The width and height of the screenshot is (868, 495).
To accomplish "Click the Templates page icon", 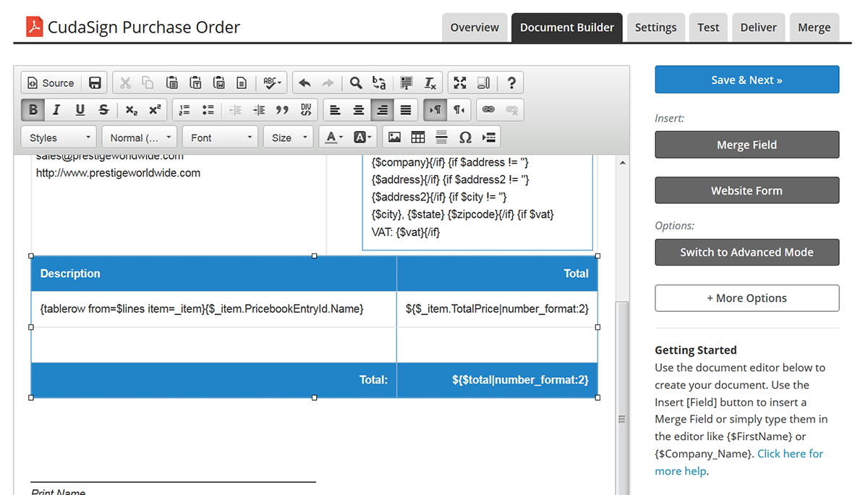I will [242, 83].
